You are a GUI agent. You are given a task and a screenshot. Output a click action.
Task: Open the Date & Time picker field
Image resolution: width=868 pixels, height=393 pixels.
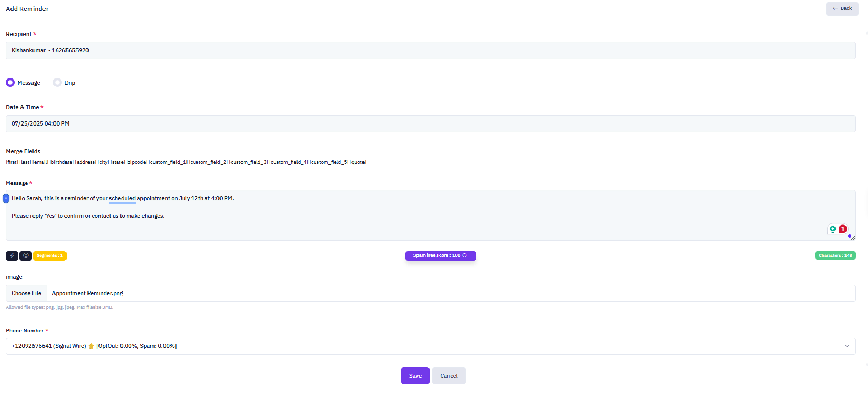(x=430, y=124)
